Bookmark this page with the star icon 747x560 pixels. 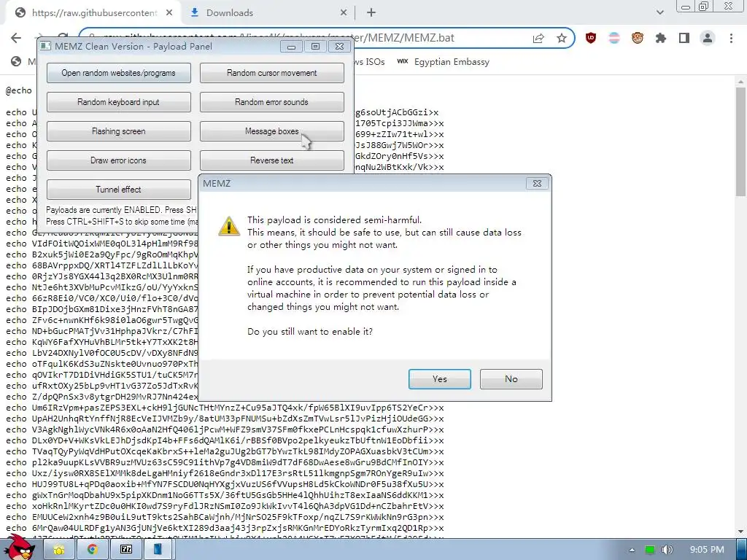[x=562, y=38]
